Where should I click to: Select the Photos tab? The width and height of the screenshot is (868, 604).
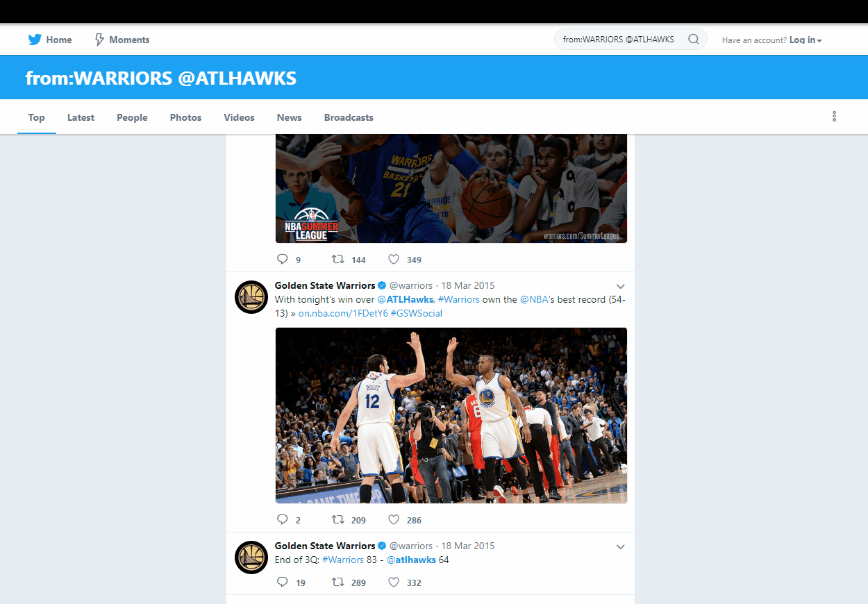tap(185, 117)
